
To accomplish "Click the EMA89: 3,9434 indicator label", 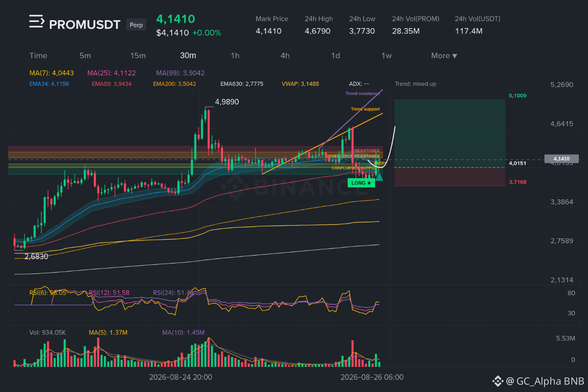I will [x=111, y=84].
